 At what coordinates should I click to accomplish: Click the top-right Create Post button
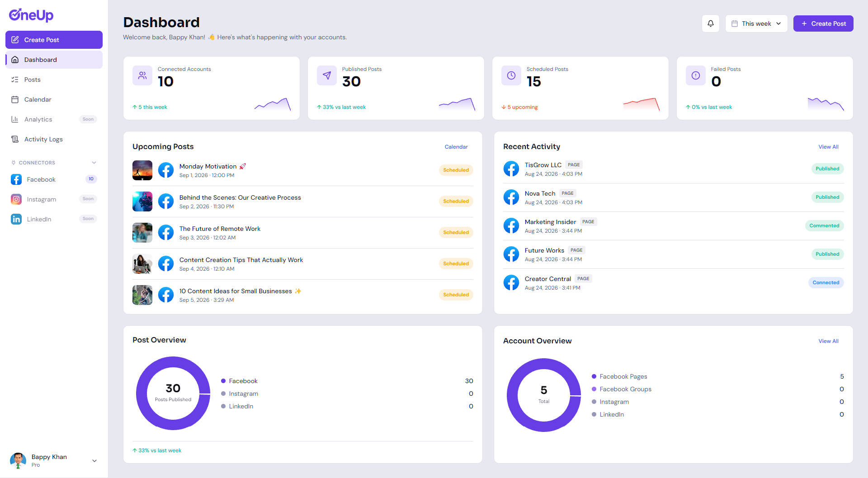click(823, 23)
